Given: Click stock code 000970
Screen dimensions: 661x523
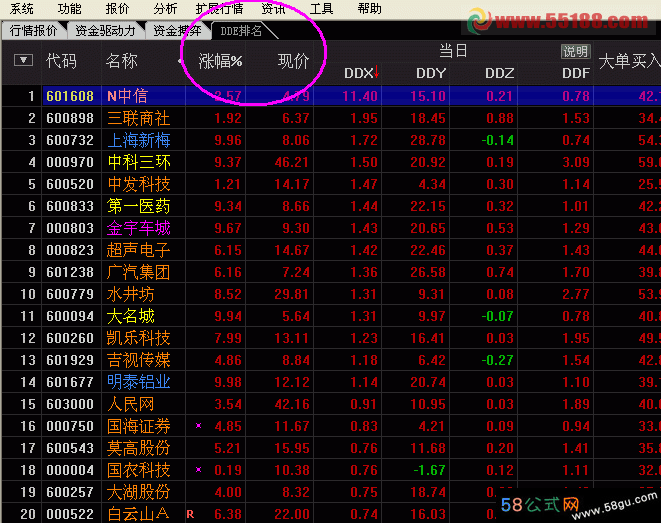Looking at the screenshot, I should 70,162.
